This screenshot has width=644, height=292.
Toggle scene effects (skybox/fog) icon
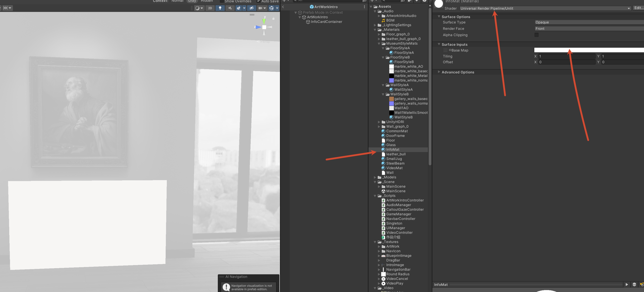[x=239, y=8]
